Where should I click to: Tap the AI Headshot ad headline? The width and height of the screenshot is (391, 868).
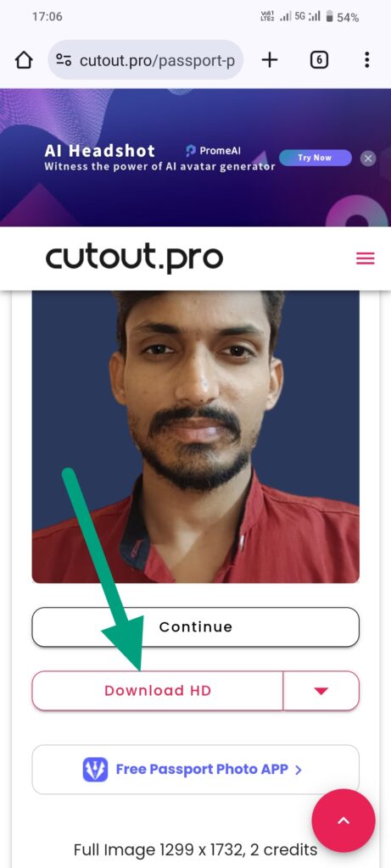(100, 150)
